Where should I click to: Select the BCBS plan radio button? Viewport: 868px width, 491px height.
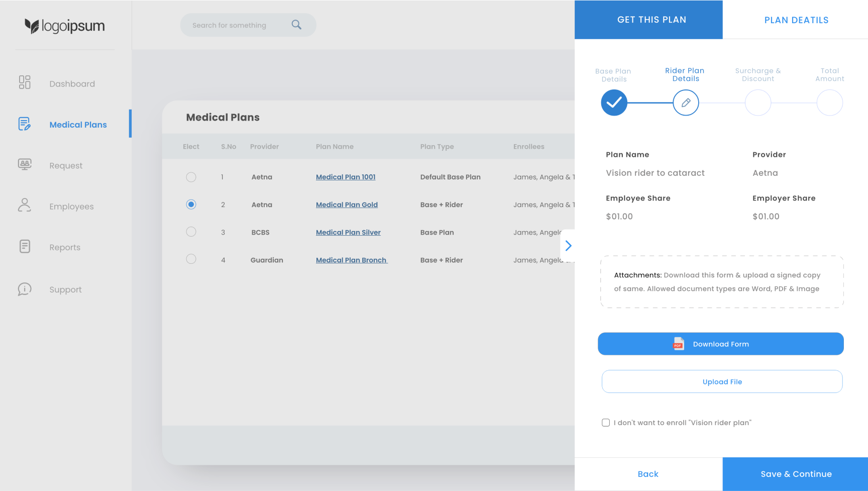pyautogui.click(x=191, y=232)
